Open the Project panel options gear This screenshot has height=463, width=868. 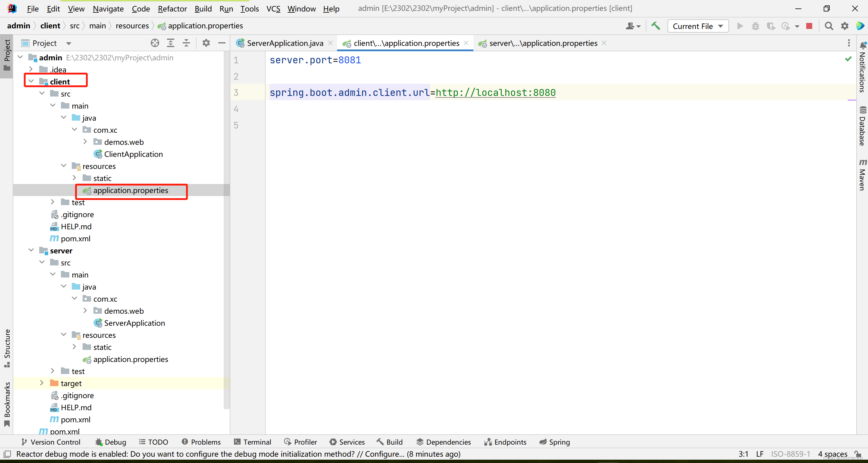206,43
